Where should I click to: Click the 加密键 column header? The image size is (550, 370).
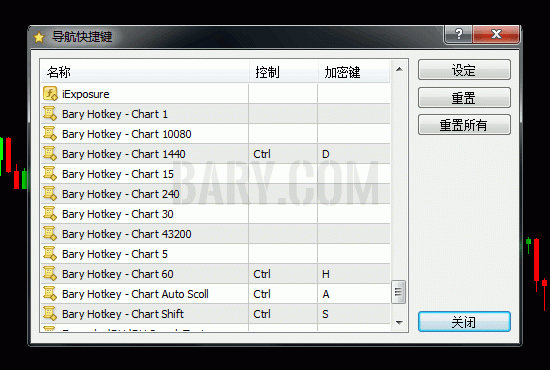(x=354, y=72)
